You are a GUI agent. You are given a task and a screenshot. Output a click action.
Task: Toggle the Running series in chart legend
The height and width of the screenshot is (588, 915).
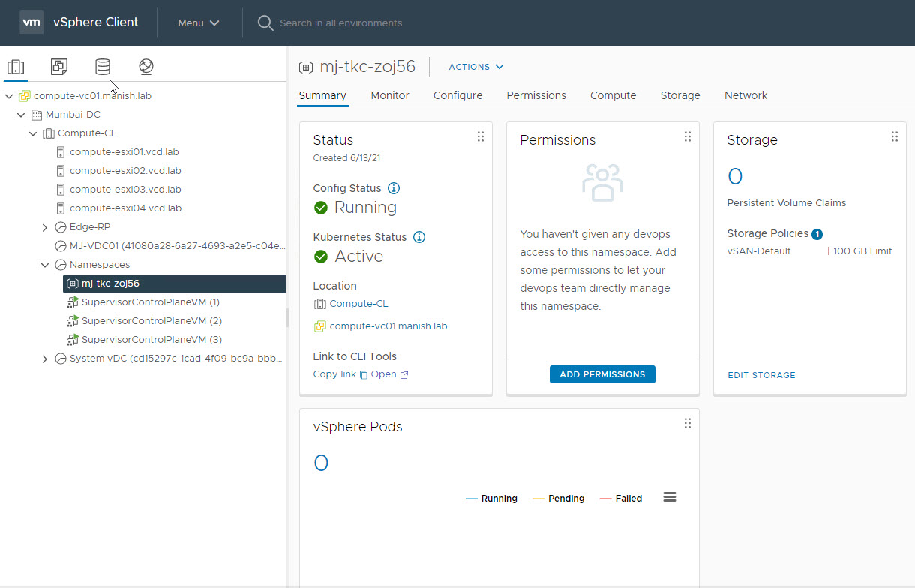492,499
